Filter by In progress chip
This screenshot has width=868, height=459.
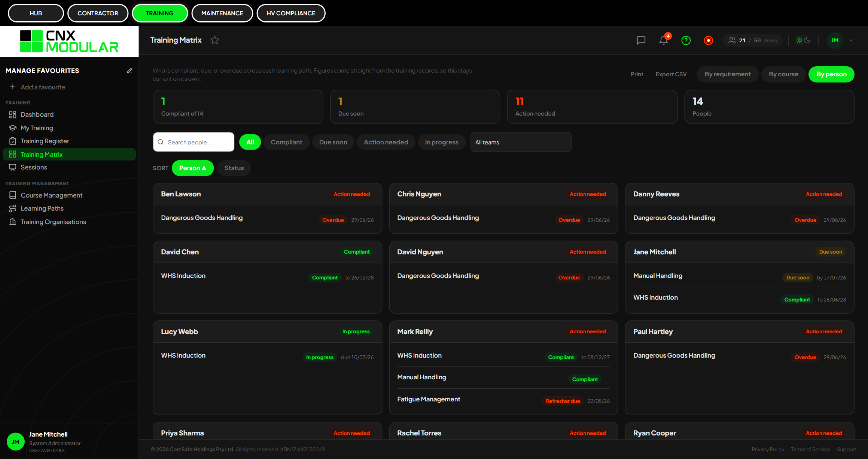pyautogui.click(x=442, y=142)
